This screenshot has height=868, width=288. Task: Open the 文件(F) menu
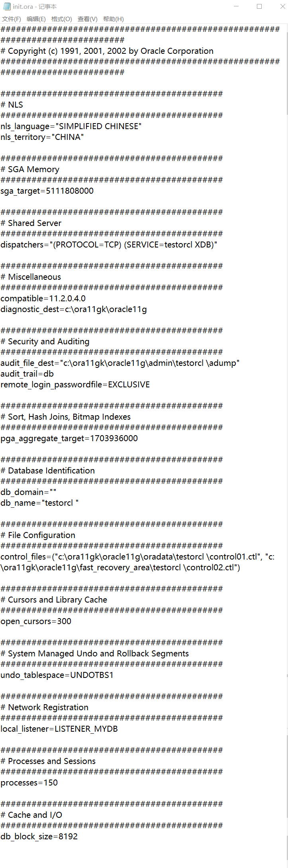[x=12, y=19]
